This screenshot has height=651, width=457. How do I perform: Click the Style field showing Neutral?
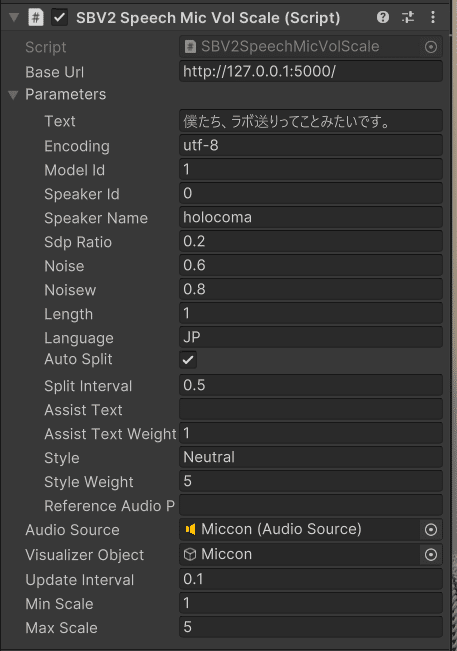(311, 457)
